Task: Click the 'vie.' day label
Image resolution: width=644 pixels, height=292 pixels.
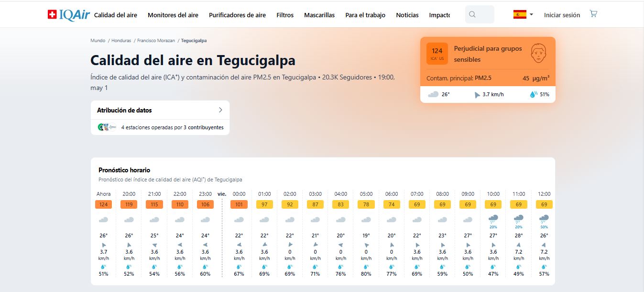Action: [222, 194]
